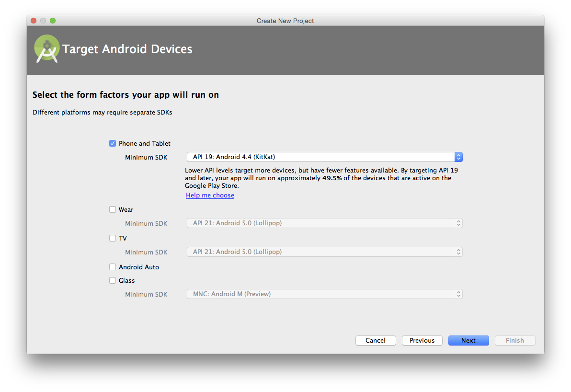The height and width of the screenshot is (392, 571).
Task: Enable the Wear form factor
Action: pyautogui.click(x=113, y=209)
